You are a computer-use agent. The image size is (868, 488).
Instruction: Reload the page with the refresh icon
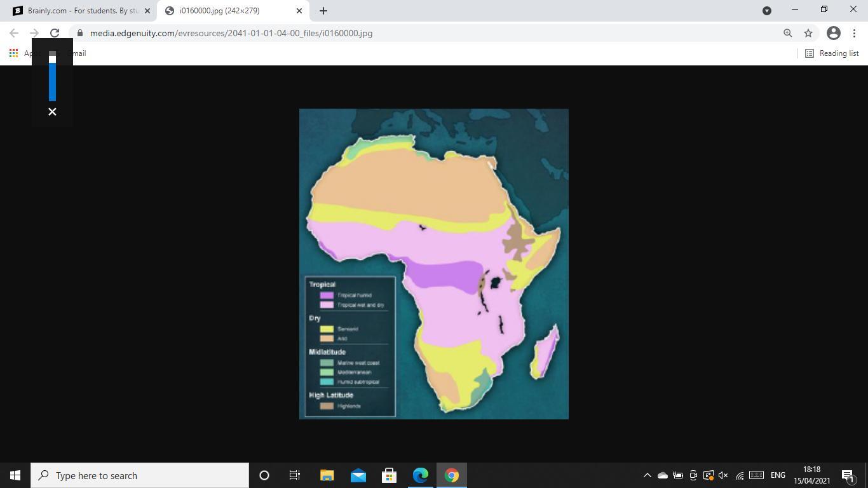click(55, 33)
